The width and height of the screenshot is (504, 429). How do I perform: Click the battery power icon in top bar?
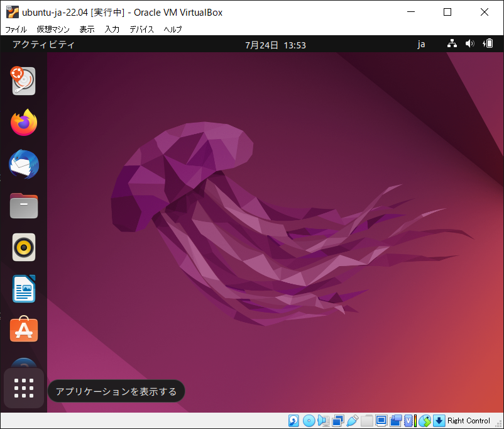click(488, 43)
